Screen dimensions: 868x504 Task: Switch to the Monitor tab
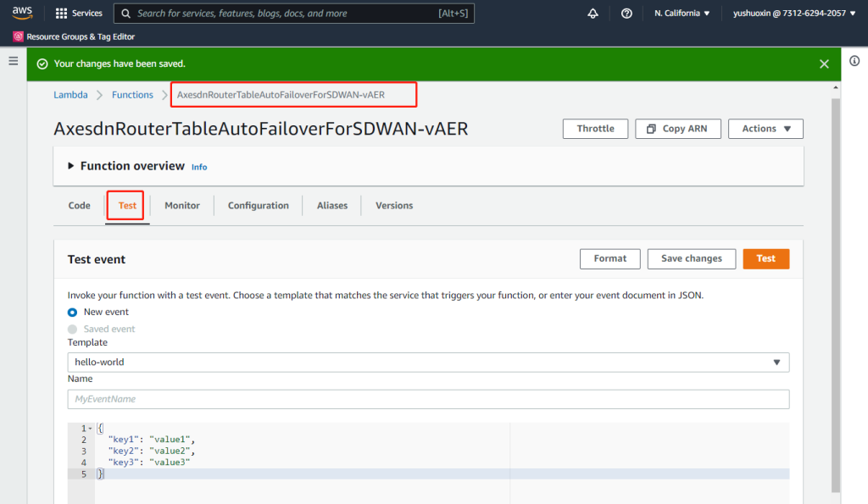coord(182,206)
